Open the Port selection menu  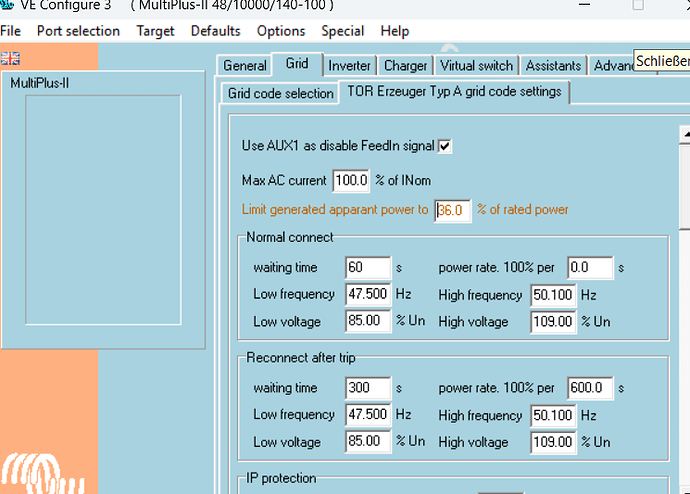(x=78, y=31)
